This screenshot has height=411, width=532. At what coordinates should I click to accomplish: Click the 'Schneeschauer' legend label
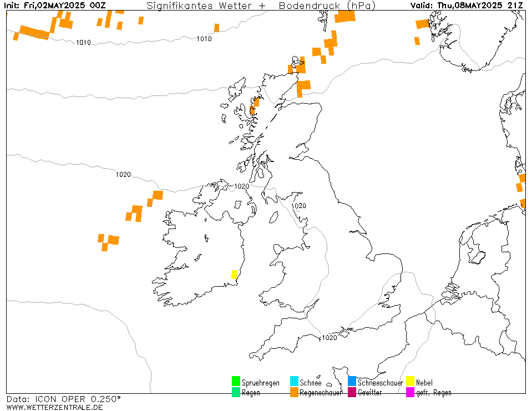point(381,383)
